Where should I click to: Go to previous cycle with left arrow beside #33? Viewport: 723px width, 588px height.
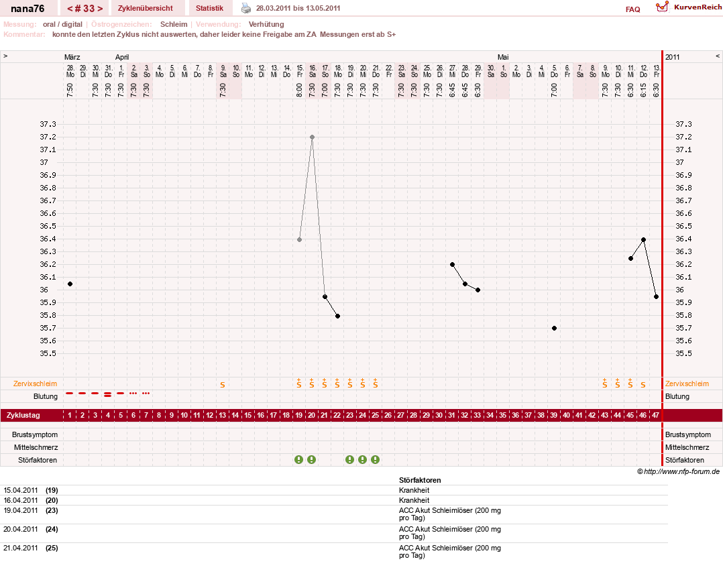pyautogui.click(x=70, y=8)
